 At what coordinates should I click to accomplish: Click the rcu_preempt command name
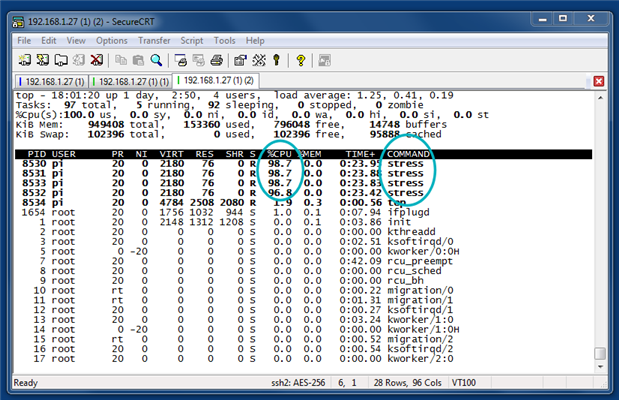[420, 261]
